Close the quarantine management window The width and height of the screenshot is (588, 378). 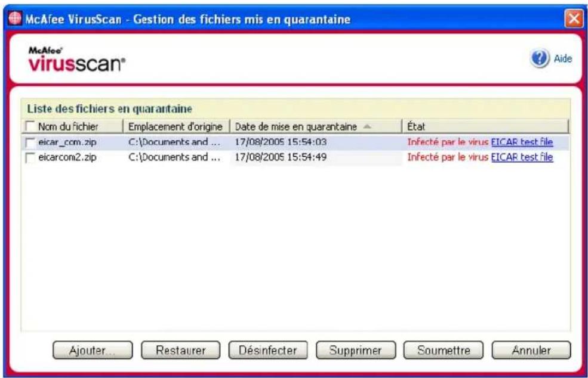pos(574,18)
